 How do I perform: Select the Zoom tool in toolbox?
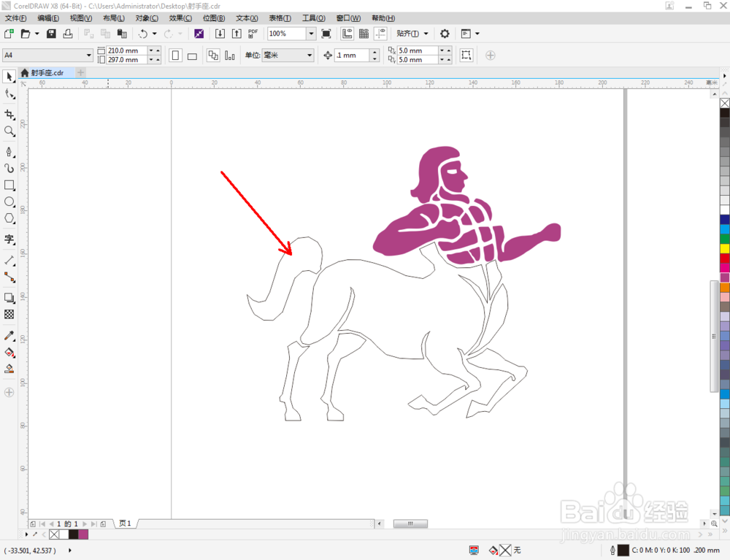[9, 131]
